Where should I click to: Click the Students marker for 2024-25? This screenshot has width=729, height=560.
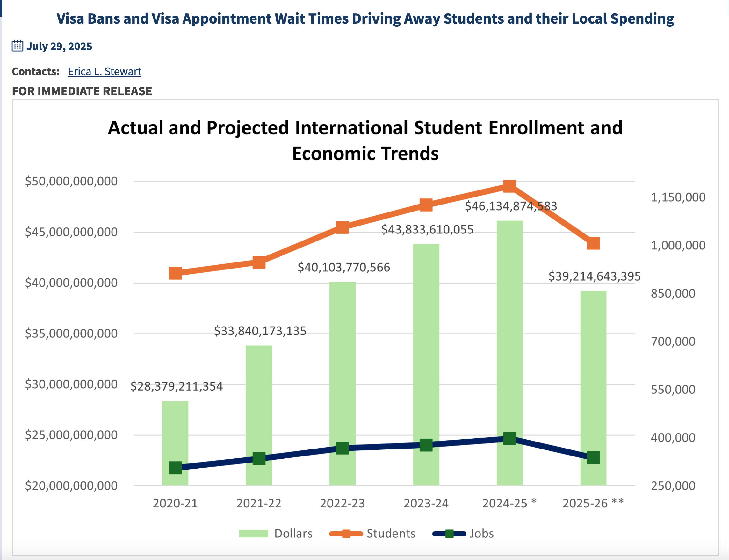(x=510, y=186)
